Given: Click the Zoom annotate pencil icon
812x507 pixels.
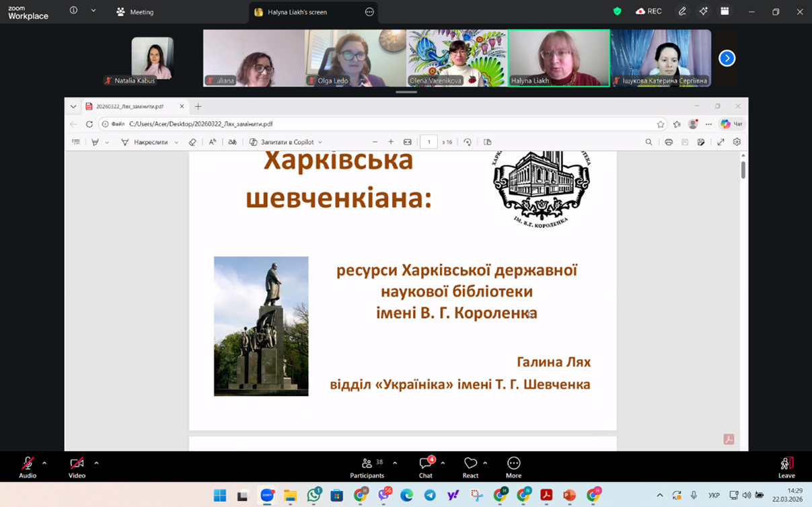Looking at the screenshot, I should point(682,11).
